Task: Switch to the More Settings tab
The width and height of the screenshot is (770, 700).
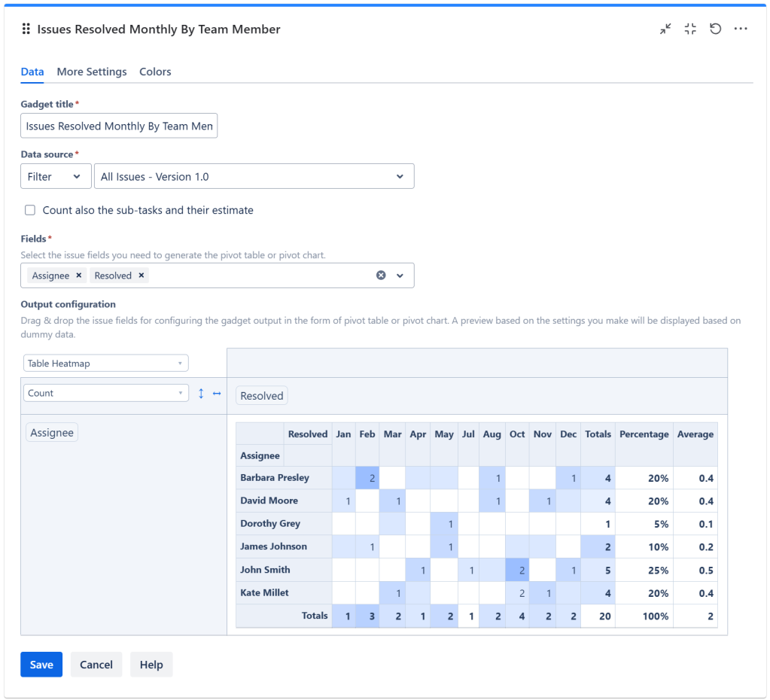Action: tap(91, 72)
